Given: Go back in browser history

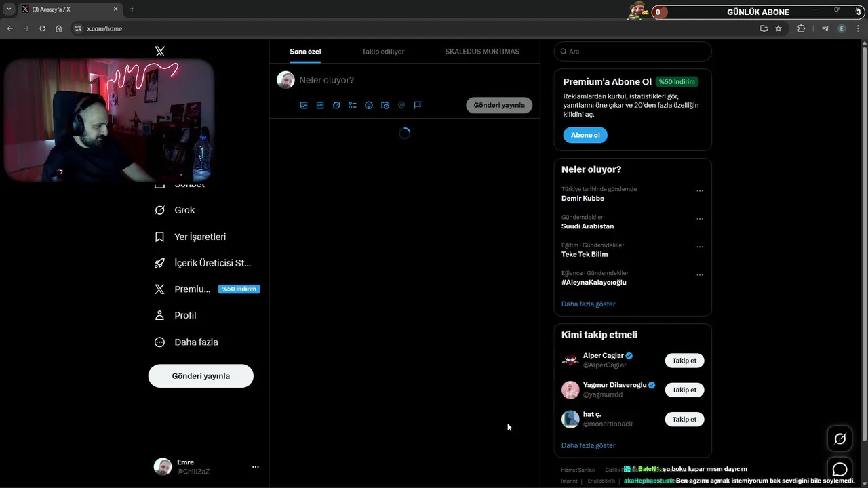Looking at the screenshot, I should [9, 28].
